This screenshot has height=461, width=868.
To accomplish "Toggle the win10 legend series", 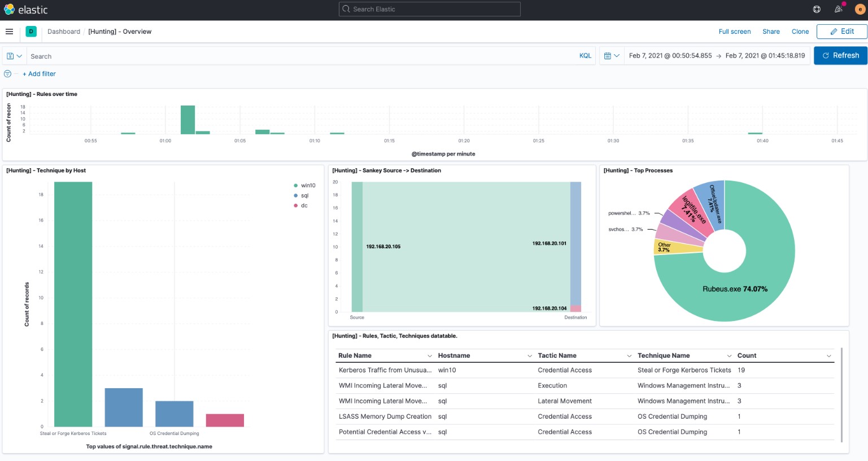I will click(x=308, y=186).
